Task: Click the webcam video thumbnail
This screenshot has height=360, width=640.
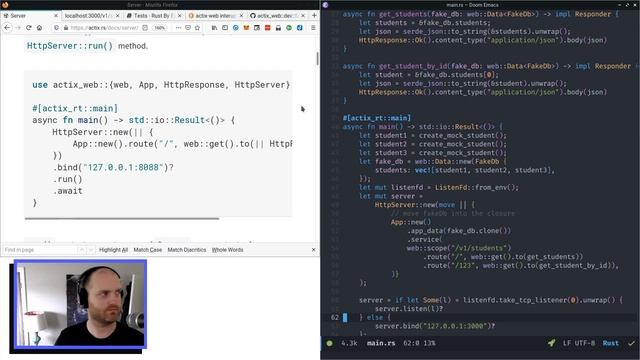Action: coord(80,305)
